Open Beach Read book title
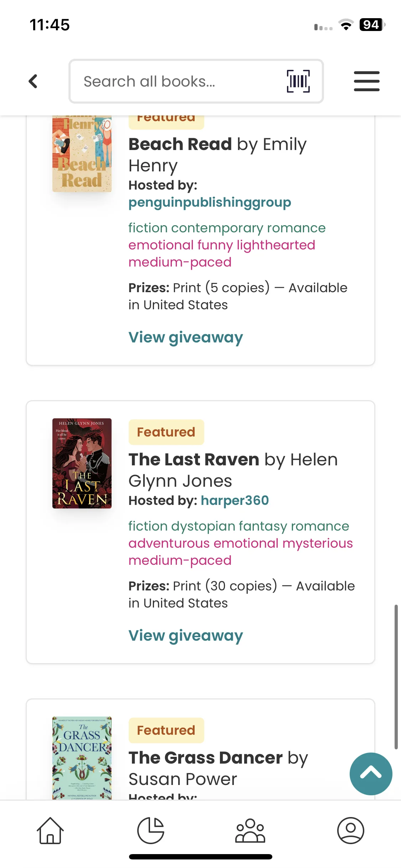Image resolution: width=401 pixels, height=868 pixels. [x=180, y=144]
